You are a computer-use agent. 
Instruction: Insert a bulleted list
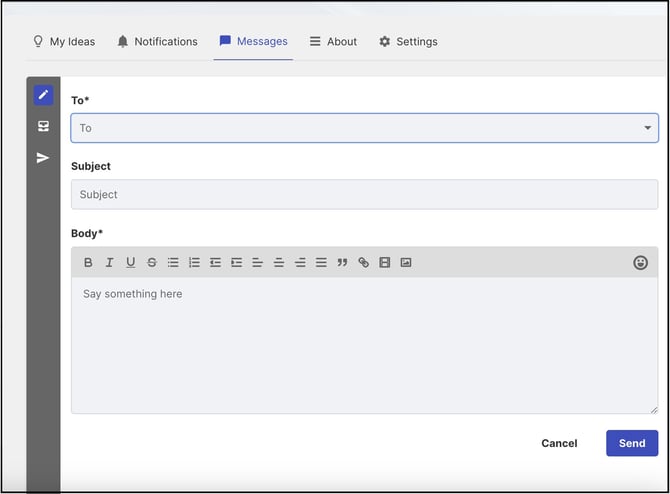[x=173, y=262]
